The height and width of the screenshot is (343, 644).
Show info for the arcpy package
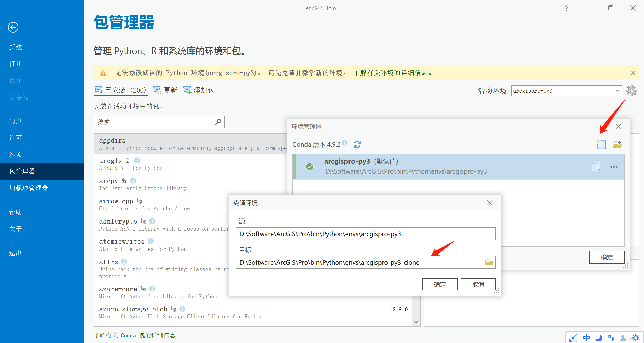(133, 181)
